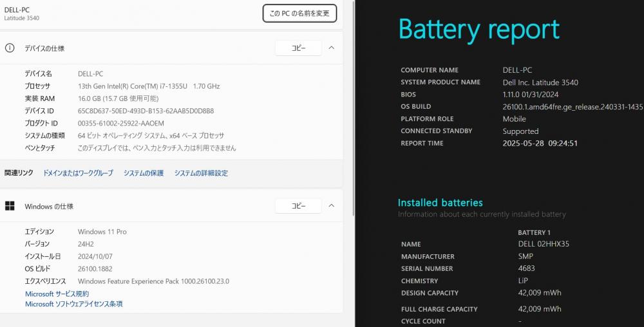
Task: Select the version value 24H2
Action: click(x=86, y=244)
